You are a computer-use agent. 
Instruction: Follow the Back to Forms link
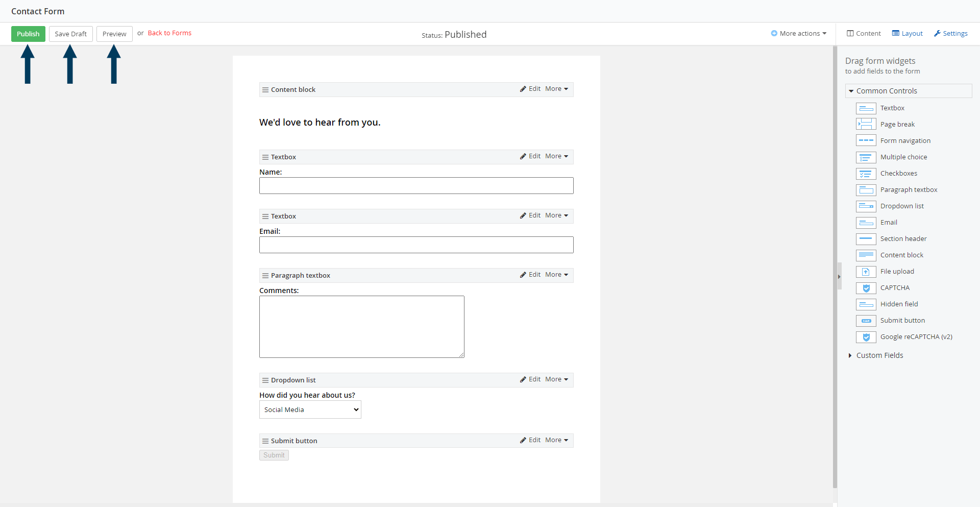(x=169, y=33)
